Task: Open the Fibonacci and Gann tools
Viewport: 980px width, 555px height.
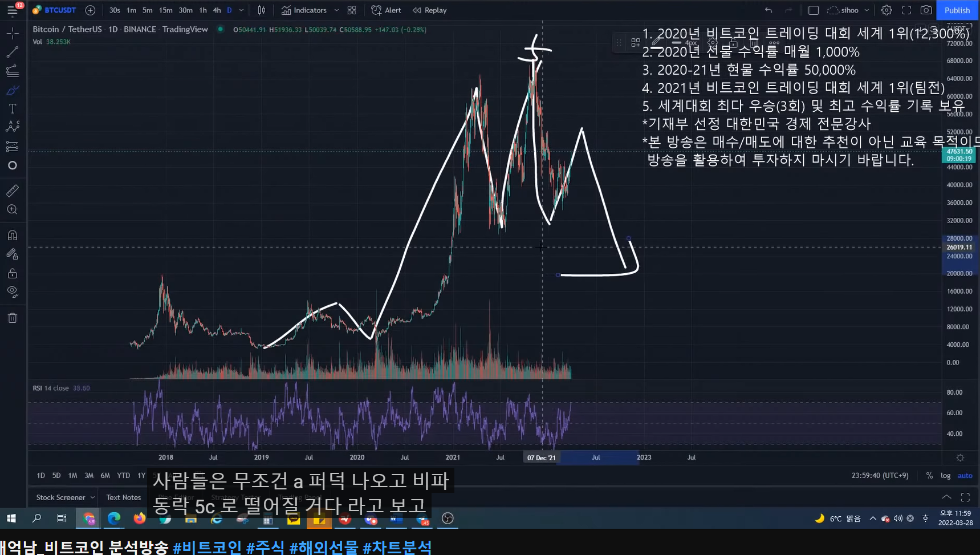Action: 12,71
